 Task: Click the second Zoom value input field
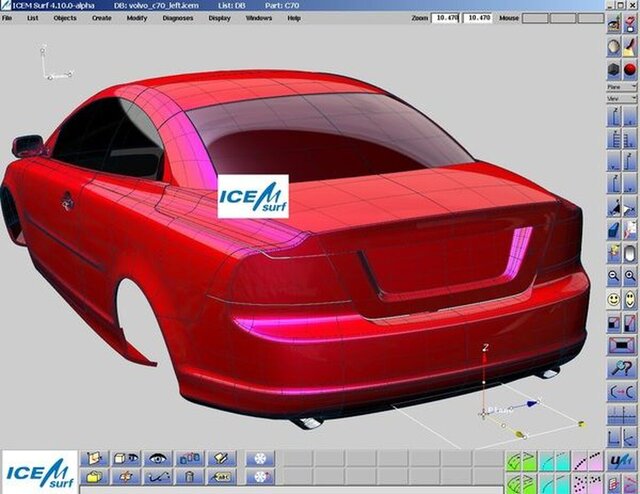click(478, 18)
